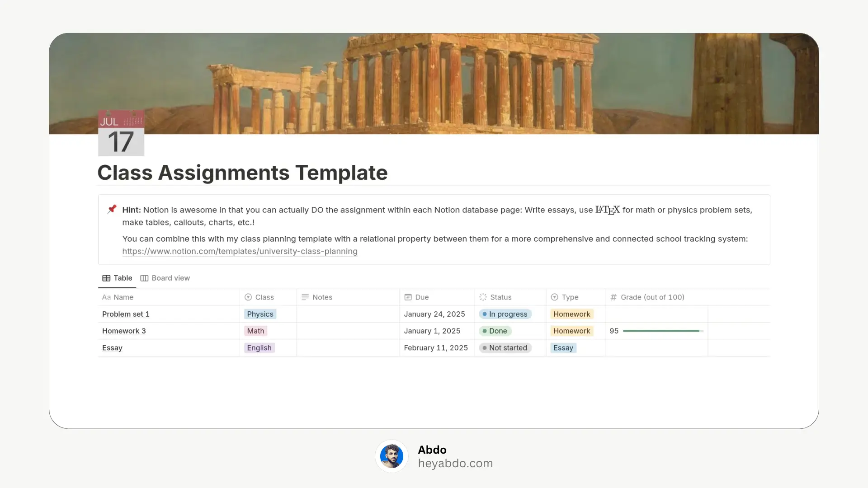This screenshot has height=488, width=868.
Task: Click the Parthenon cover image
Action: [434, 84]
